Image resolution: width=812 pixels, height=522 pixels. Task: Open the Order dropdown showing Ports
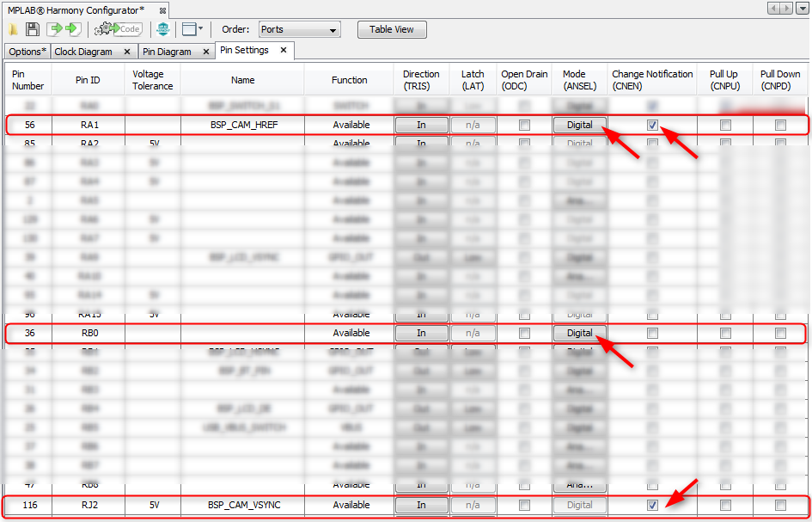[x=299, y=29]
